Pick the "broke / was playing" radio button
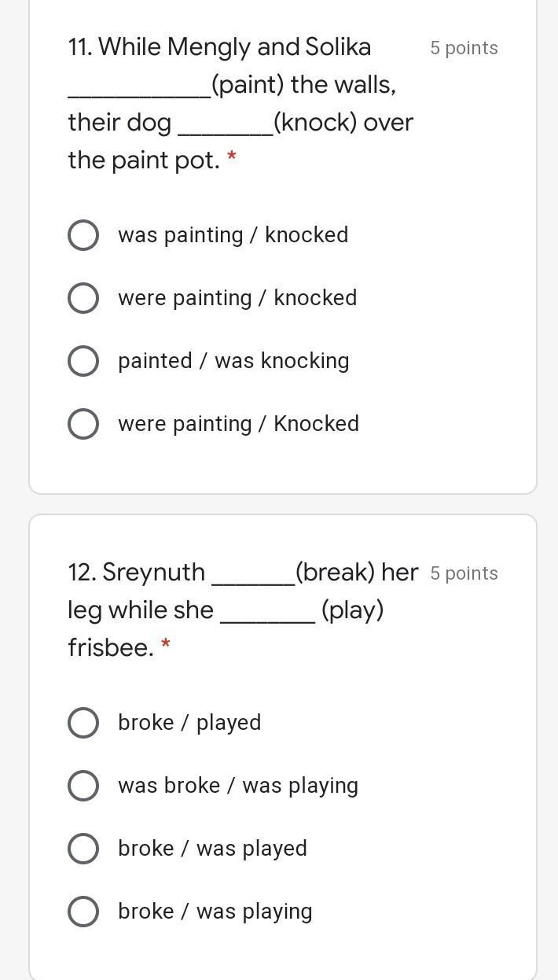 click(83, 912)
